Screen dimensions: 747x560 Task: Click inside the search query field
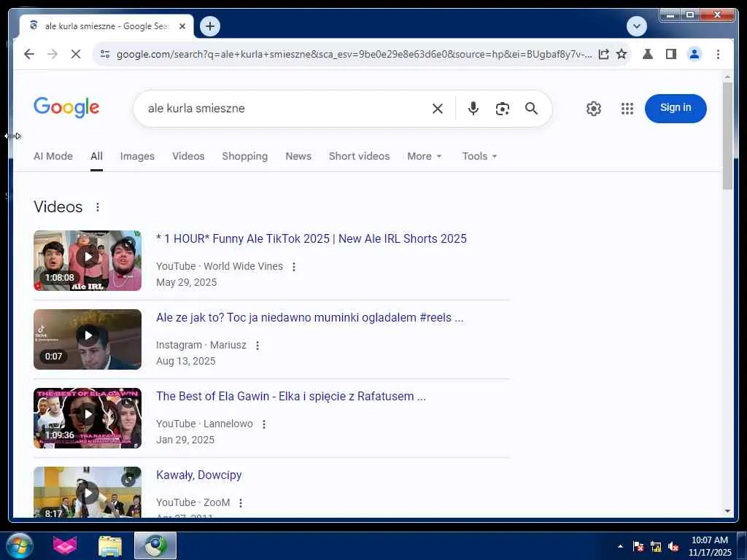pos(286,109)
